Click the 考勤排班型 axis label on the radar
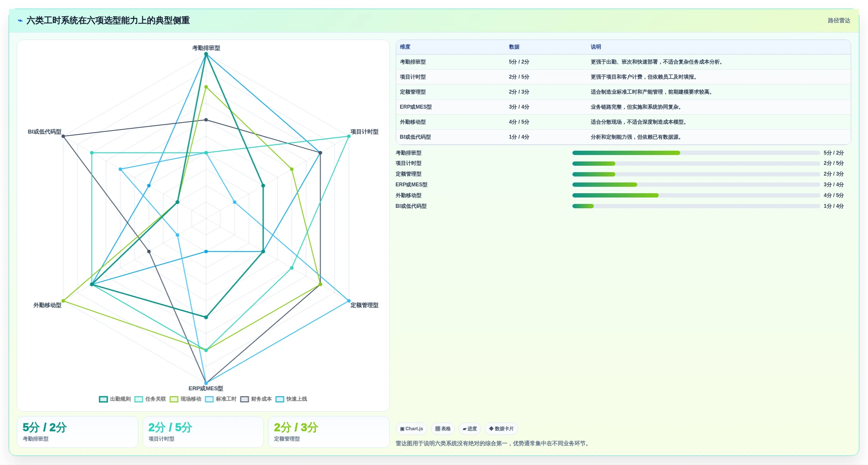Screen dimensions: 868x465 pyautogui.click(x=206, y=48)
